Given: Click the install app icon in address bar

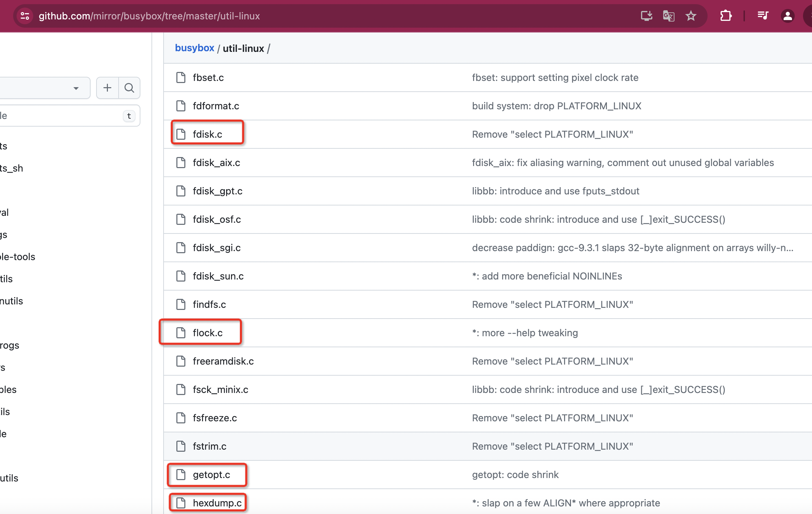Looking at the screenshot, I should coord(646,16).
